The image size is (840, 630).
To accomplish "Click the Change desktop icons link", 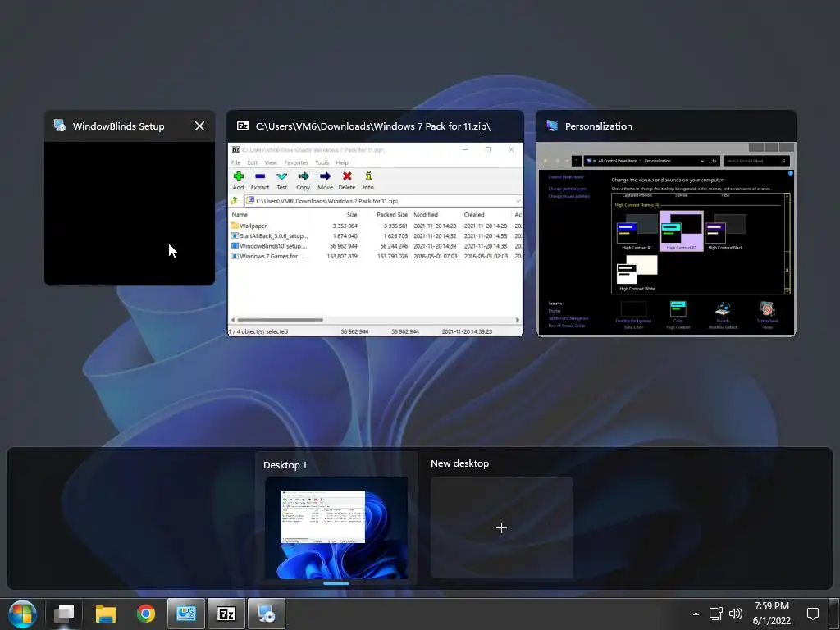I will [x=567, y=189].
